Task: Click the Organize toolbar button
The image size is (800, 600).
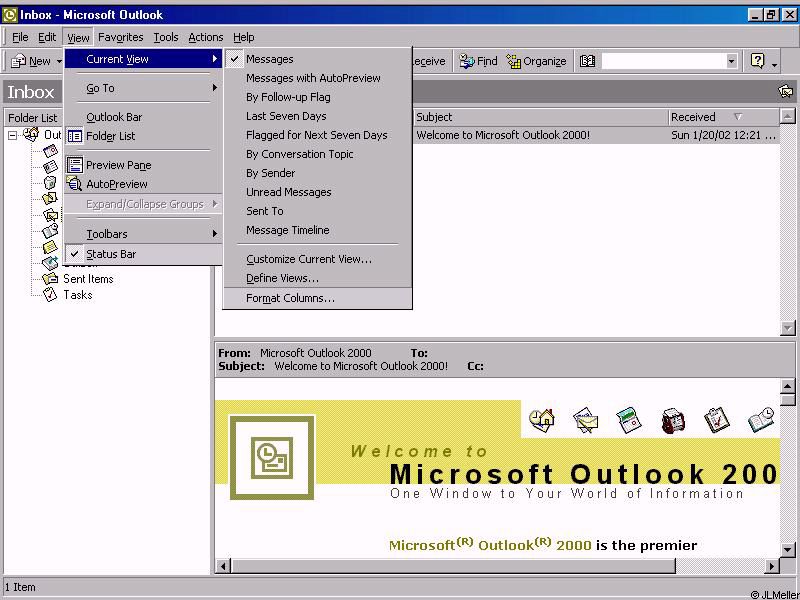Action: point(536,61)
